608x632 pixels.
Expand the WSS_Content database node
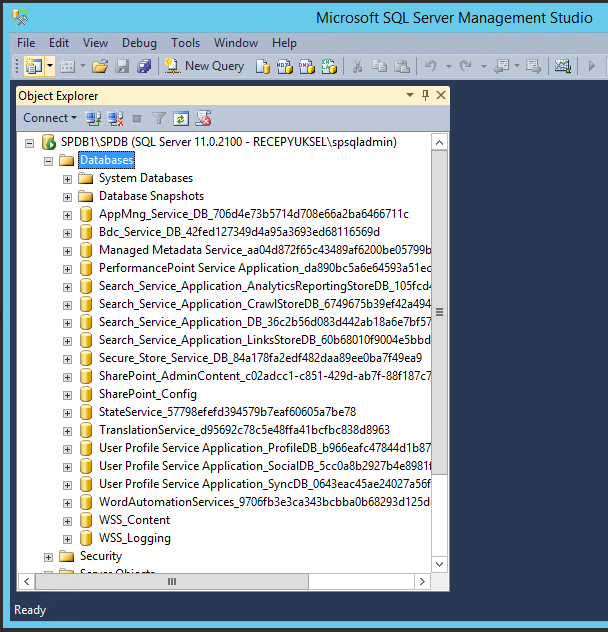[x=67, y=522]
